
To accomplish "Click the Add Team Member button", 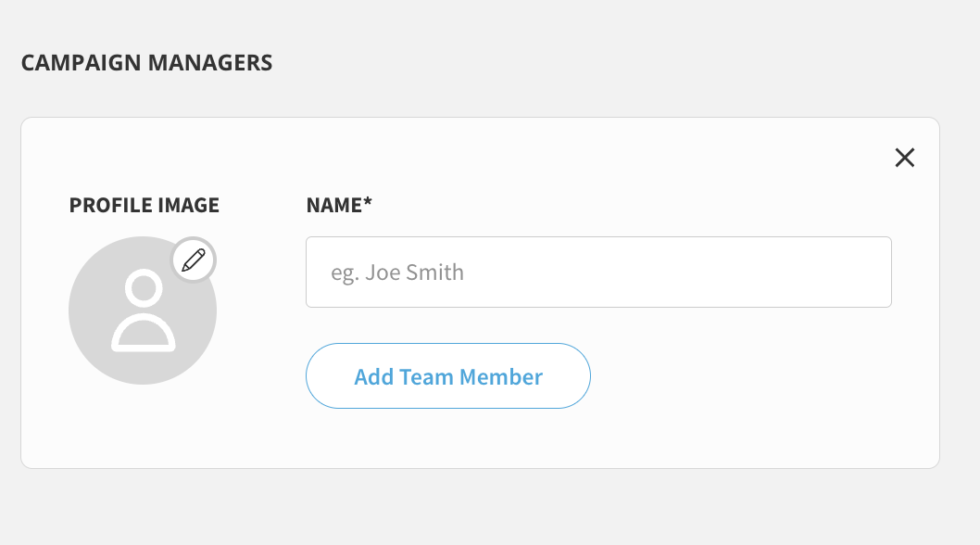I will tap(448, 376).
